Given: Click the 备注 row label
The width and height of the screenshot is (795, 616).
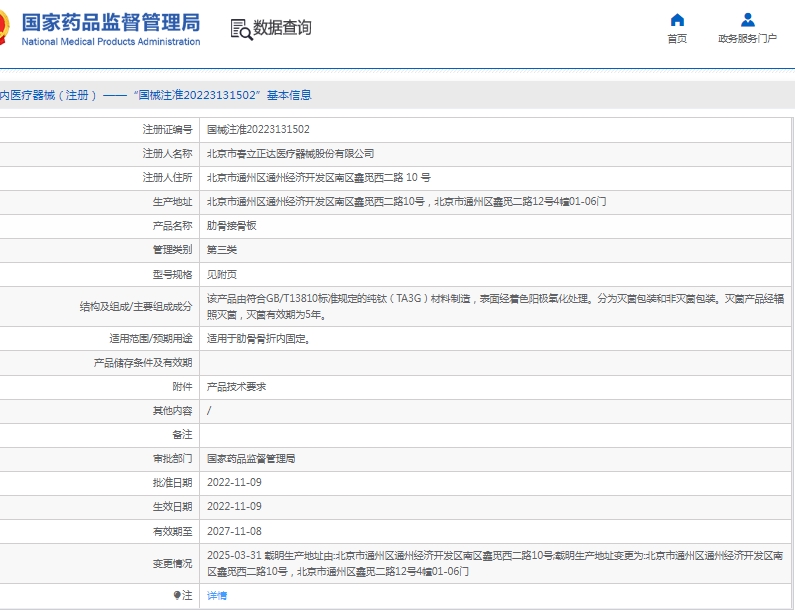Looking at the screenshot, I should point(182,434).
